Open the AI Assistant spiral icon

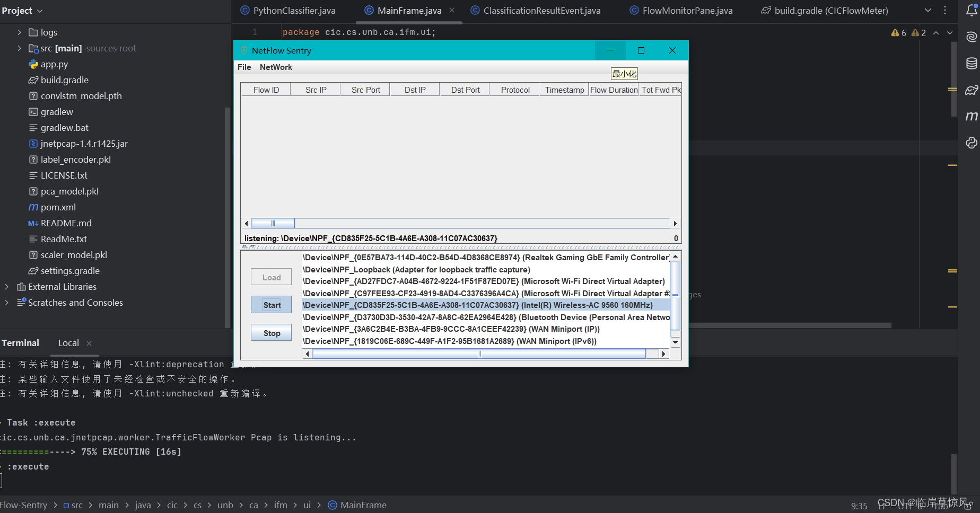(x=972, y=37)
